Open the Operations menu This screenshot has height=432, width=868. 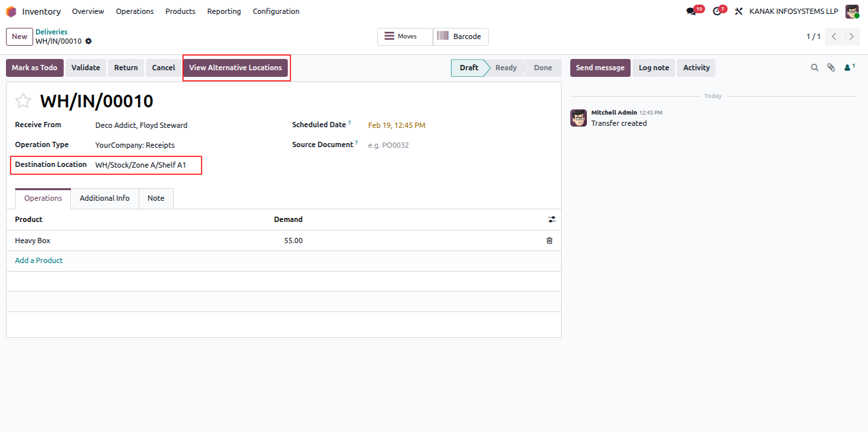[x=135, y=11]
